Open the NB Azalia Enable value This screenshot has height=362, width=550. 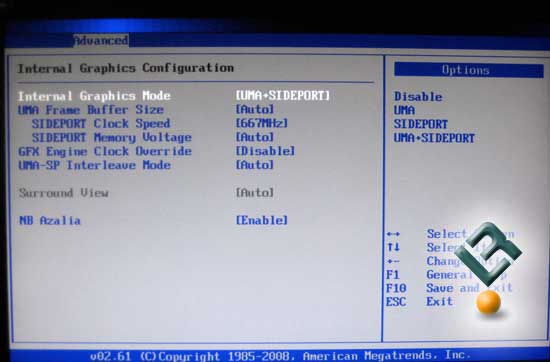point(262,220)
